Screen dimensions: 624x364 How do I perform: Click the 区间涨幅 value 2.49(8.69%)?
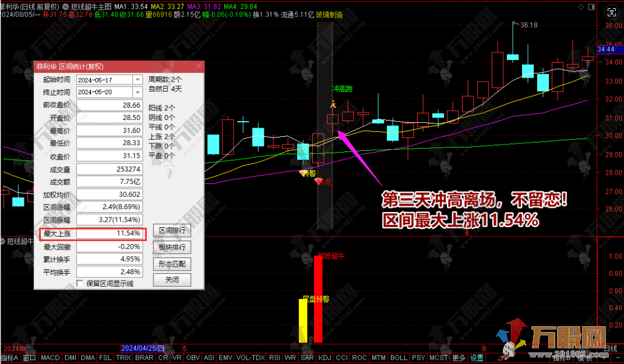[110, 207]
